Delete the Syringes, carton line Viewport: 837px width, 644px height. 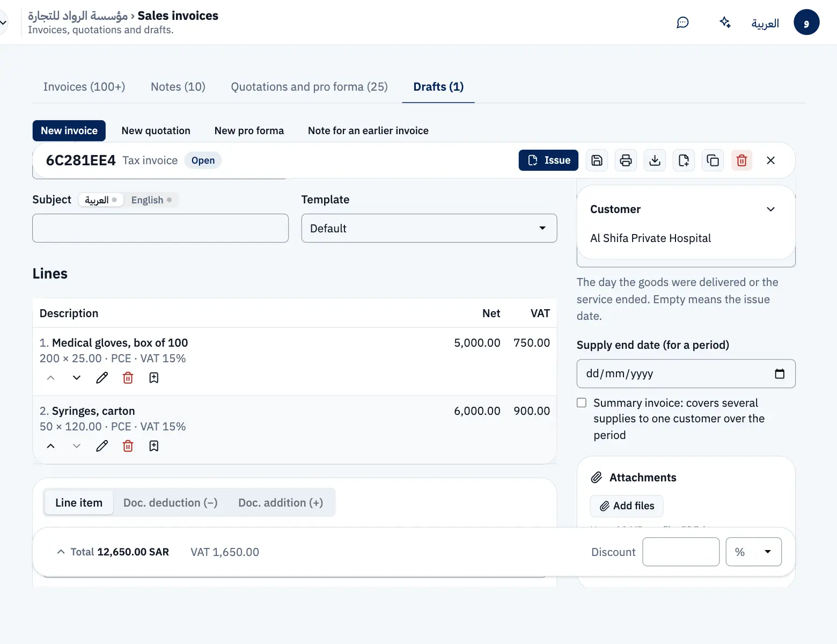pyautogui.click(x=128, y=446)
